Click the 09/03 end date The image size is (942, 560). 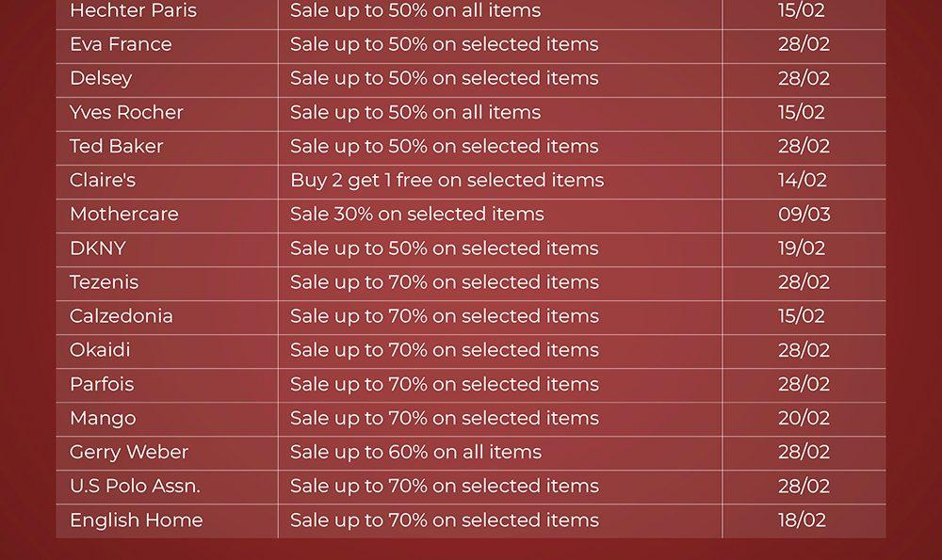coord(804,214)
